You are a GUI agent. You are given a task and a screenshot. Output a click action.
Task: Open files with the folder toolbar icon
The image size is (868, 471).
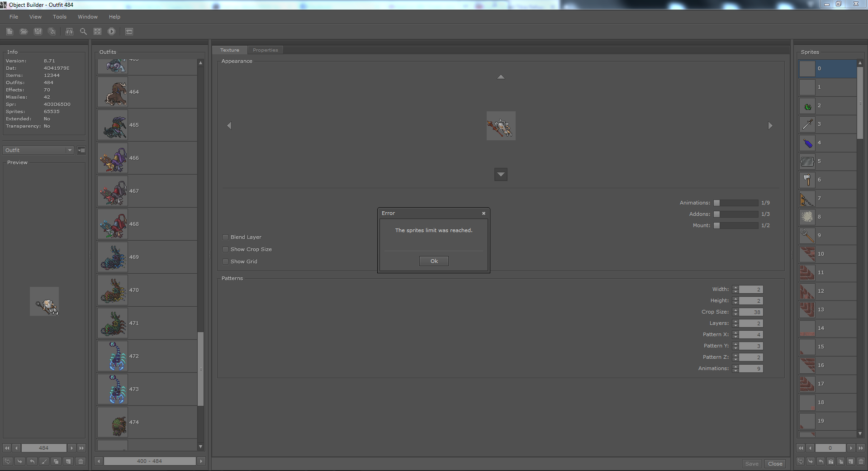pos(24,31)
